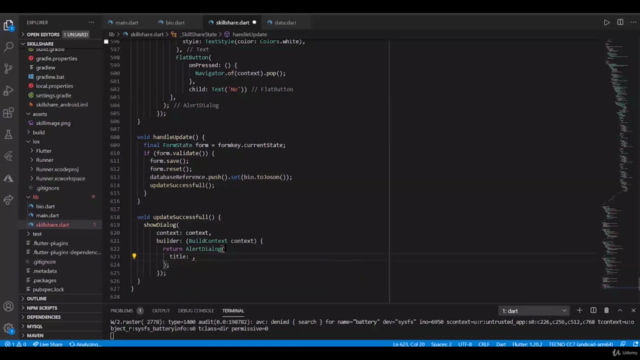Collapse the ios folder
The width and height of the screenshot is (640, 360).
60,142
